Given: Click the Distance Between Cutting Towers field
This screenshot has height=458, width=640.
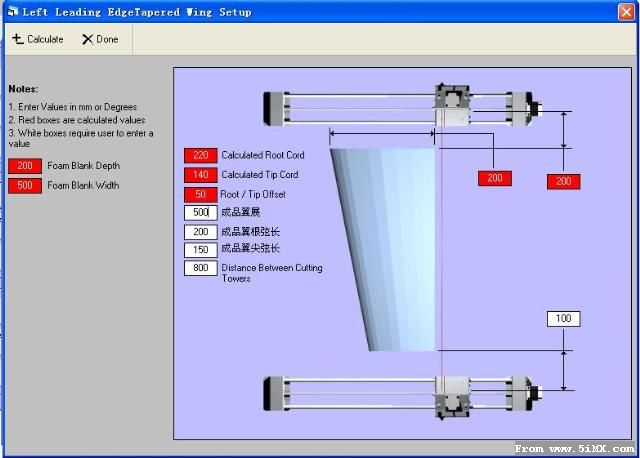Looking at the screenshot, I should click(200, 268).
